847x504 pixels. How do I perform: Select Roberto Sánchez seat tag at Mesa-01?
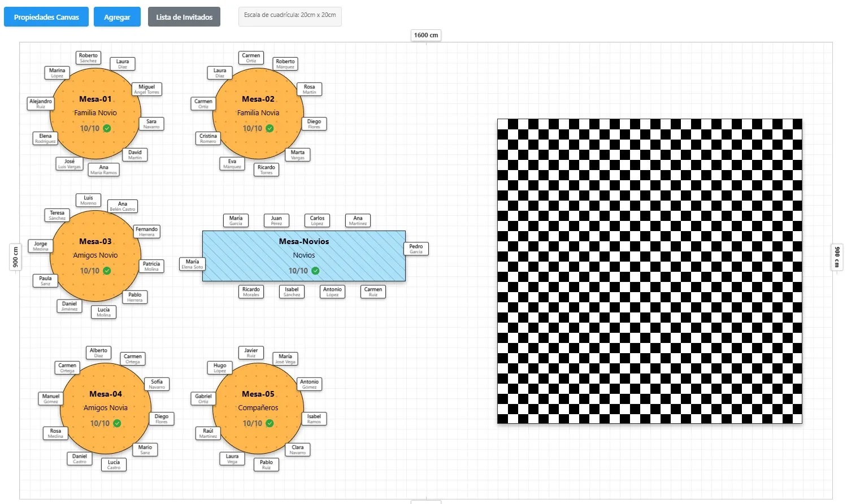88,58
